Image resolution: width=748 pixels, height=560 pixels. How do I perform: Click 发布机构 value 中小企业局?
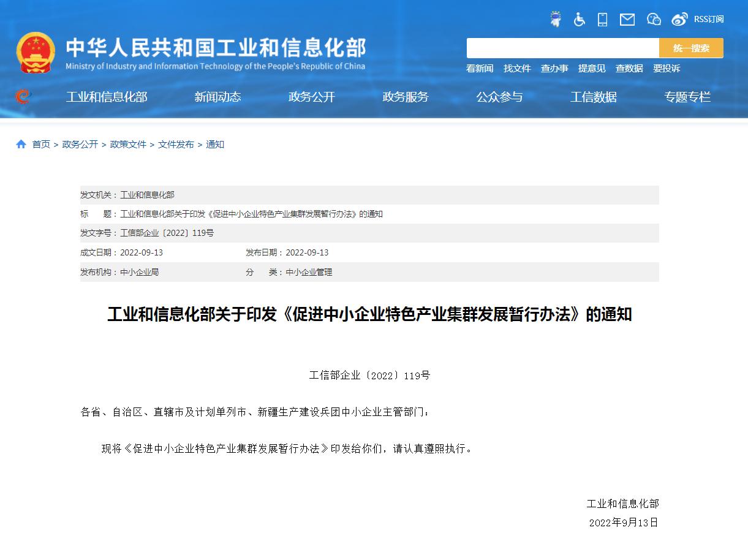pyautogui.click(x=139, y=272)
